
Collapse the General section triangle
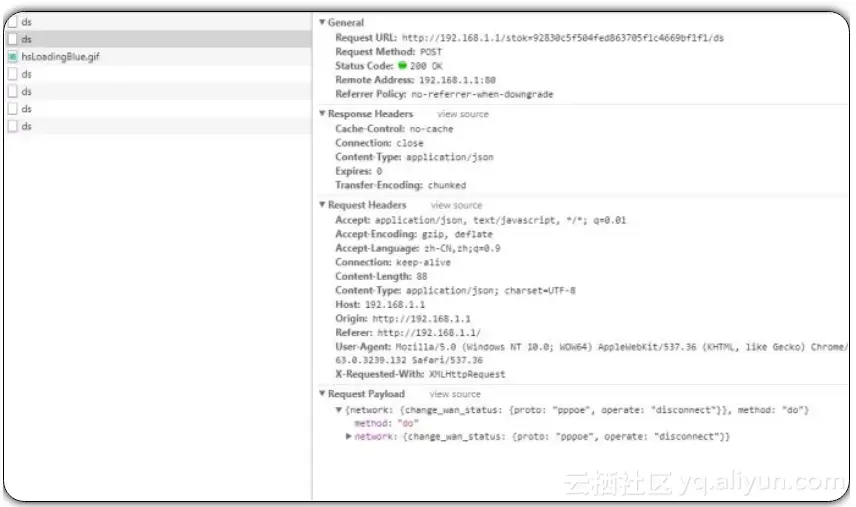coord(322,22)
